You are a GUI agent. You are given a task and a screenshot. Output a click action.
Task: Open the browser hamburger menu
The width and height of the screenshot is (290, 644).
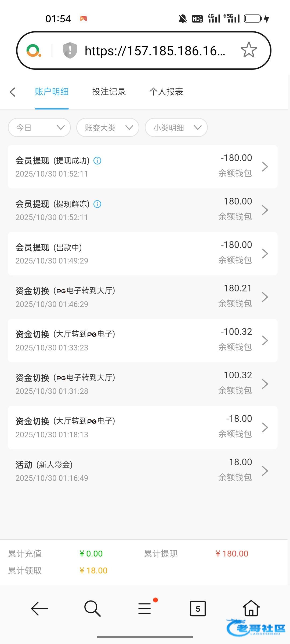coord(144,608)
